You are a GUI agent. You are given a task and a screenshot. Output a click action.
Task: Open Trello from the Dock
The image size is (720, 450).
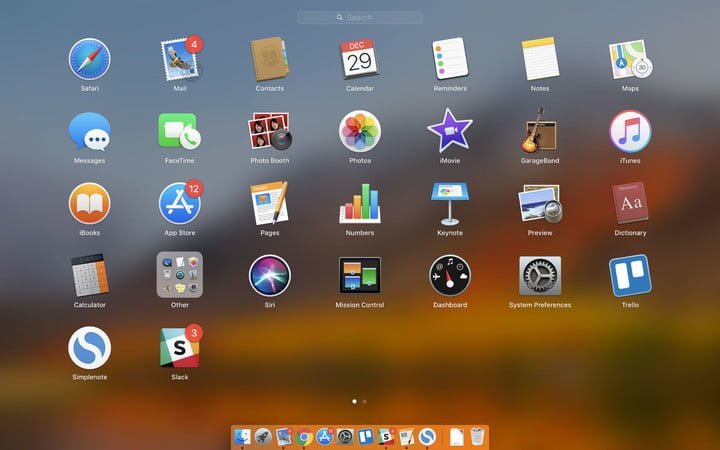366,436
